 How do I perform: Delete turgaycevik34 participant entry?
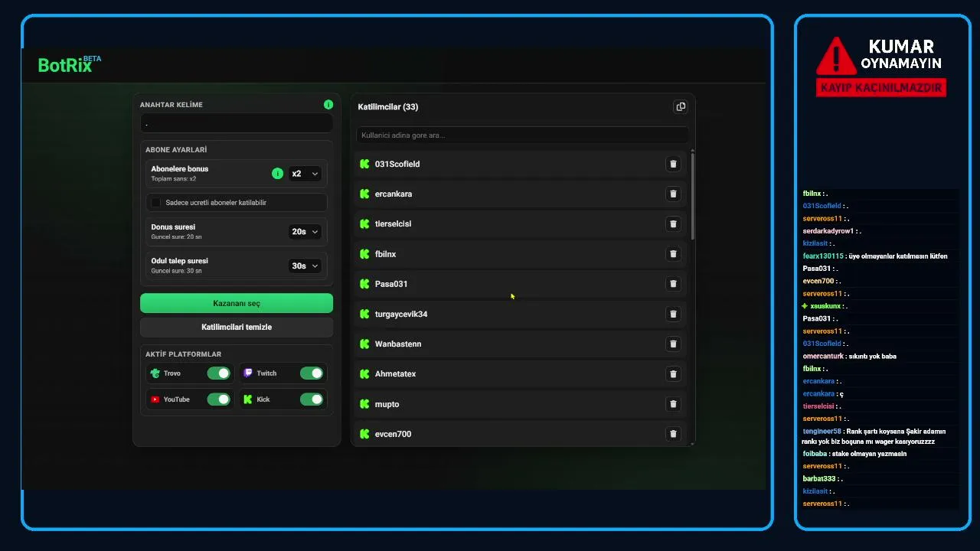click(x=674, y=314)
